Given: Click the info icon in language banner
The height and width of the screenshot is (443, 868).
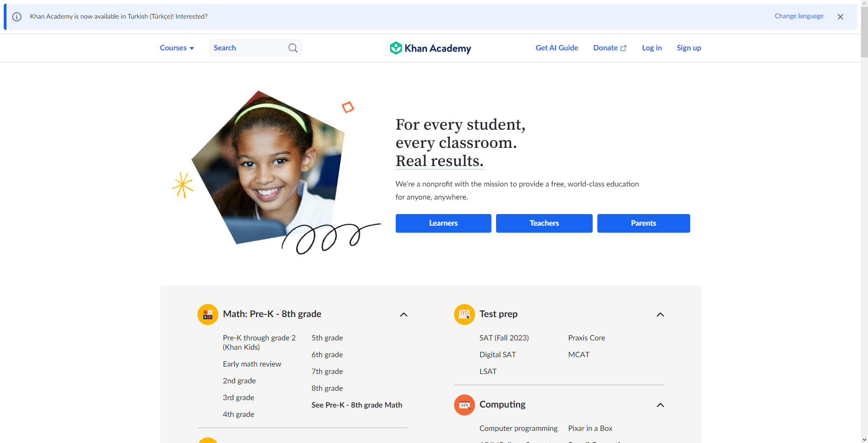Looking at the screenshot, I should click(x=17, y=17).
